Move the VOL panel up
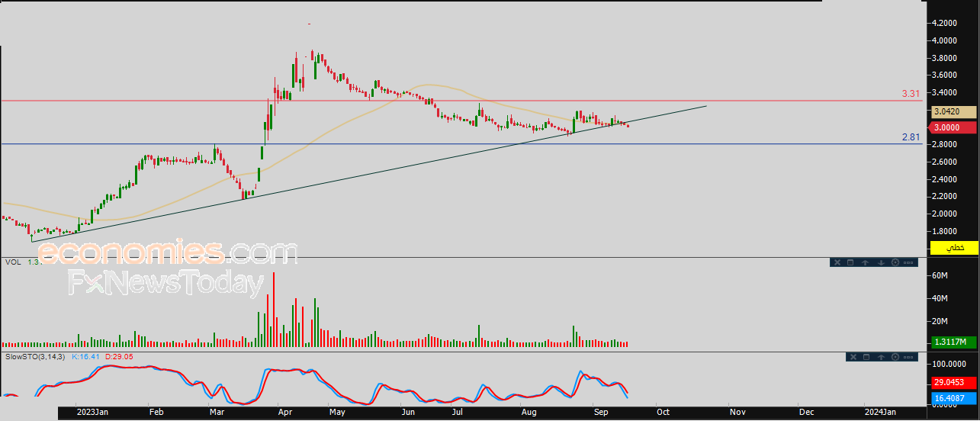Viewport: 980px width, 421px height. click(x=866, y=262)
